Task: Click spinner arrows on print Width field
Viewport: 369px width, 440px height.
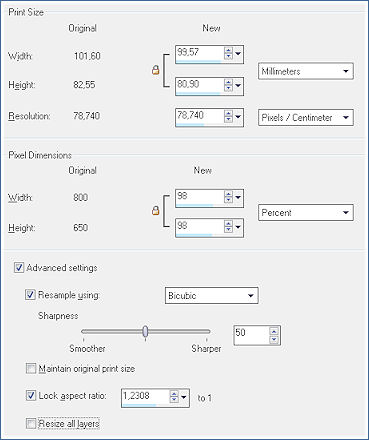Action: pyautogui.click(x=228, y=53)
